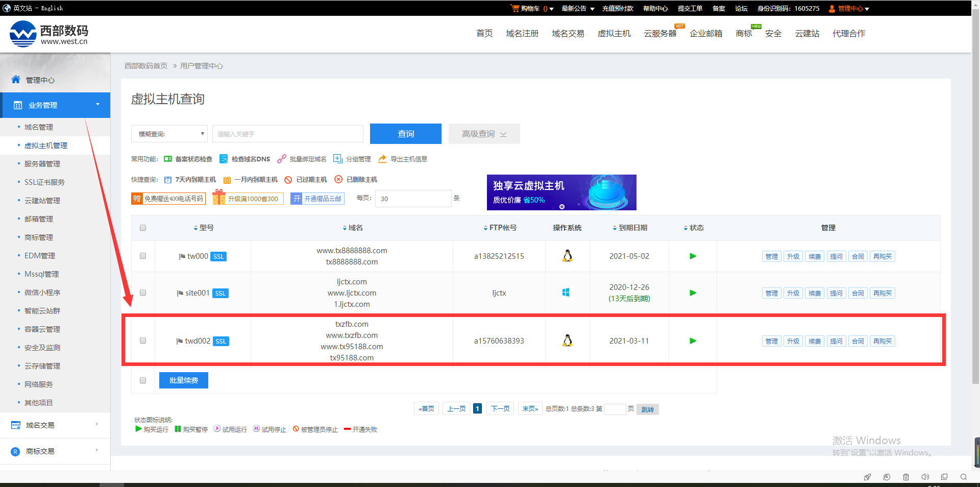Select all hosts via header checkbox
The height and width of the screenshot is (487, 980).
(x=143, y=228)
